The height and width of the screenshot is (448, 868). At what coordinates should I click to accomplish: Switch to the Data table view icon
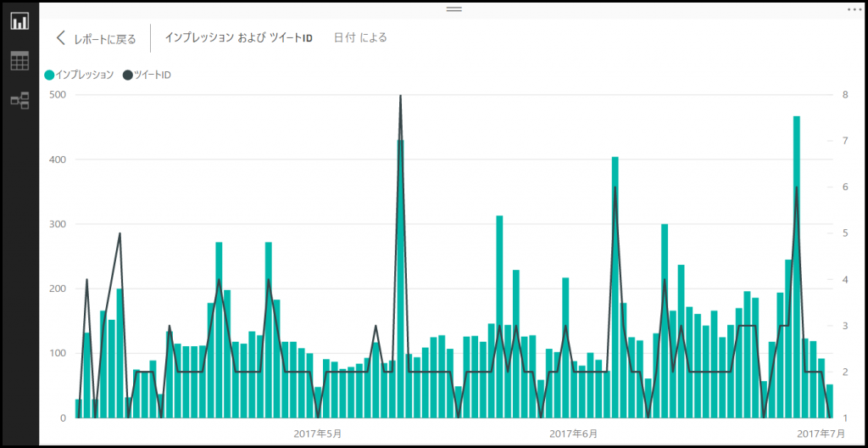point(20,61)
